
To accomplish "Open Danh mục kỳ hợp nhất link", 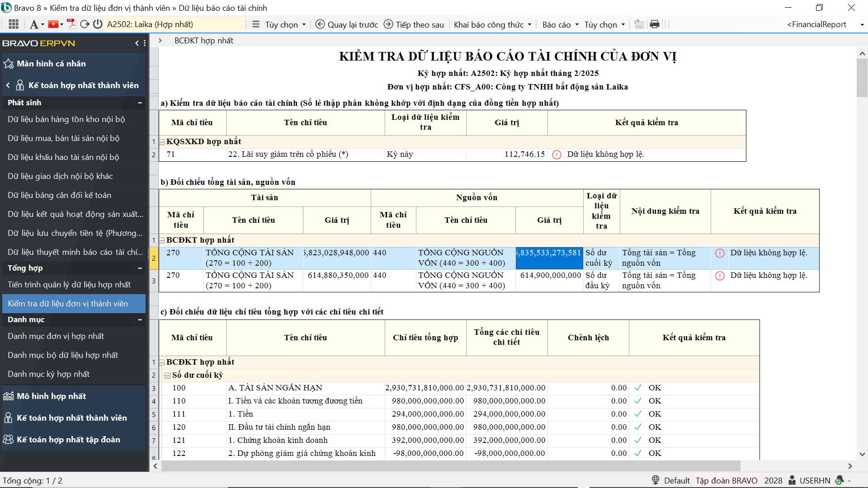I will pos(48,374).
